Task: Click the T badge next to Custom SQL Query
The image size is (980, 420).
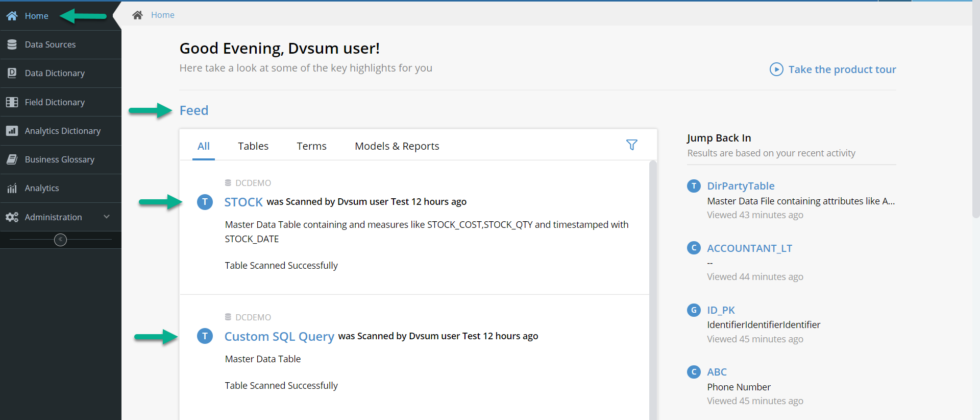Action: (205, 336)
